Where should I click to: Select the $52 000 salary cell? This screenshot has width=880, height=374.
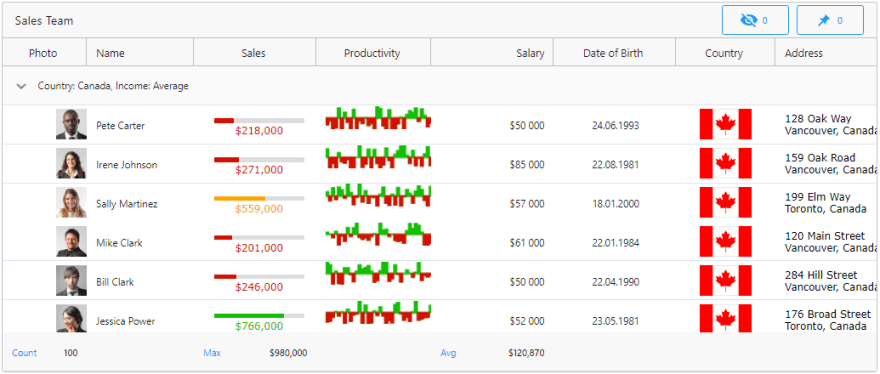coord(527,321)
